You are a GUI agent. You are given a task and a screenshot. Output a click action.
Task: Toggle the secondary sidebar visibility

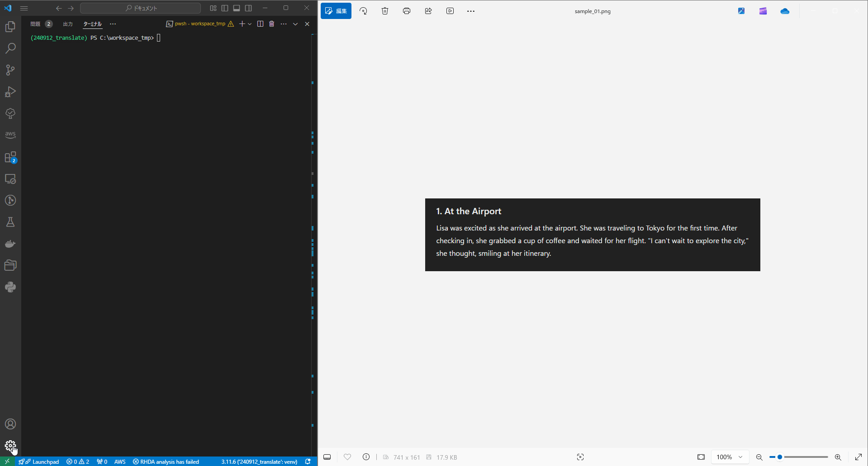248,8
